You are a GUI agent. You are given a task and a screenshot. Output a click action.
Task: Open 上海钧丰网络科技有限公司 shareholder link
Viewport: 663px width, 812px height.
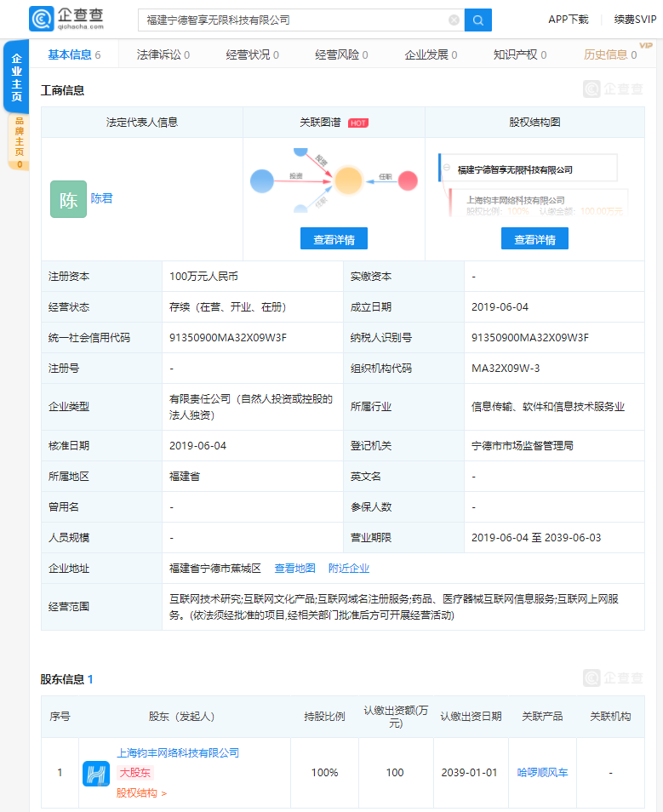[x=178, y=752]
